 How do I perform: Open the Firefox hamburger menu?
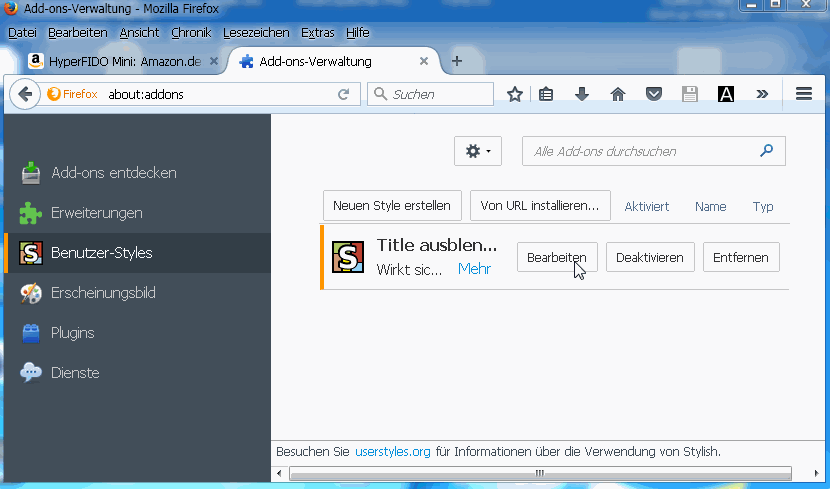pos(804,94)
